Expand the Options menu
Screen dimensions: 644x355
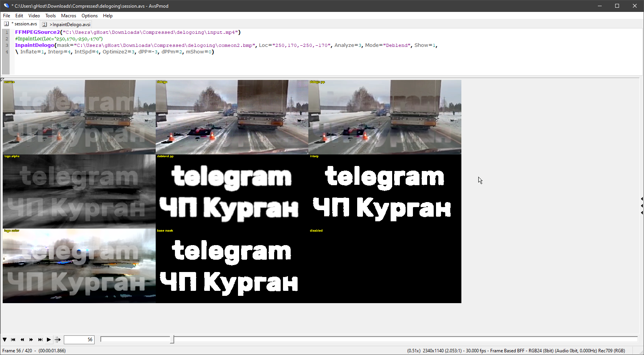[90, 16]
